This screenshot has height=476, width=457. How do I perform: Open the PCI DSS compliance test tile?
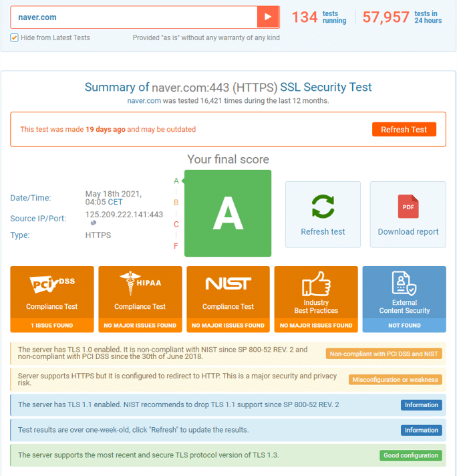(x=52, y=299)
